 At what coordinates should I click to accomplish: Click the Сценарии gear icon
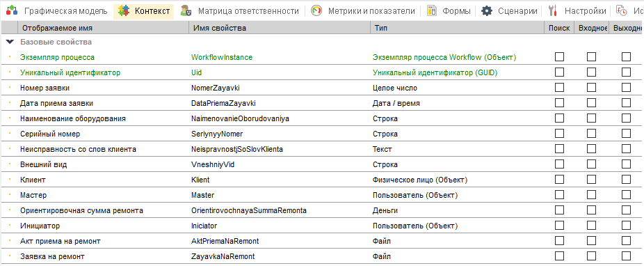pos(487,11)
